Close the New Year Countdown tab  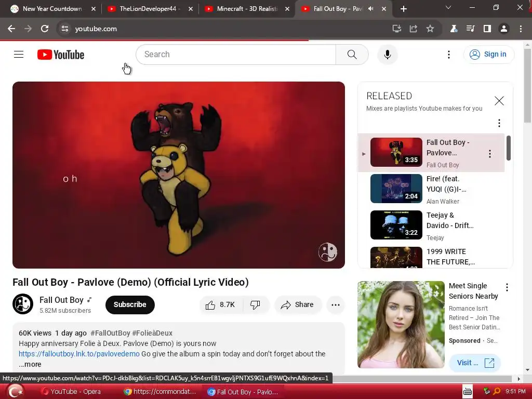(x=94, y=9)
